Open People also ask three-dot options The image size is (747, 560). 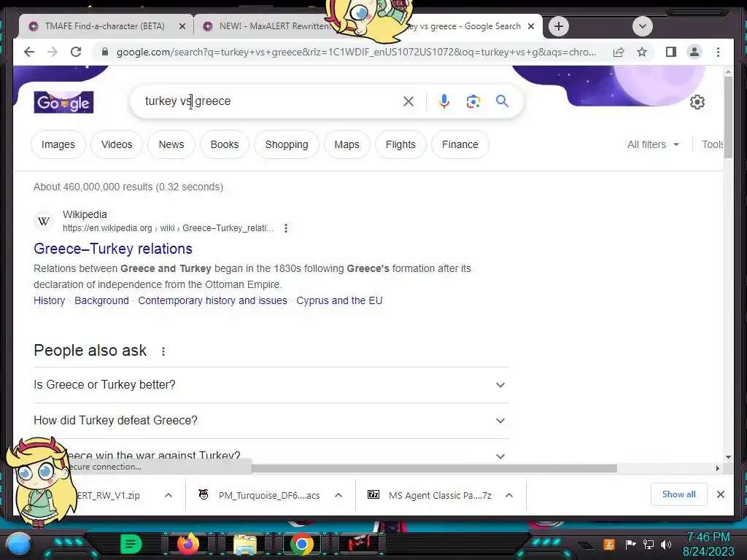163,351
